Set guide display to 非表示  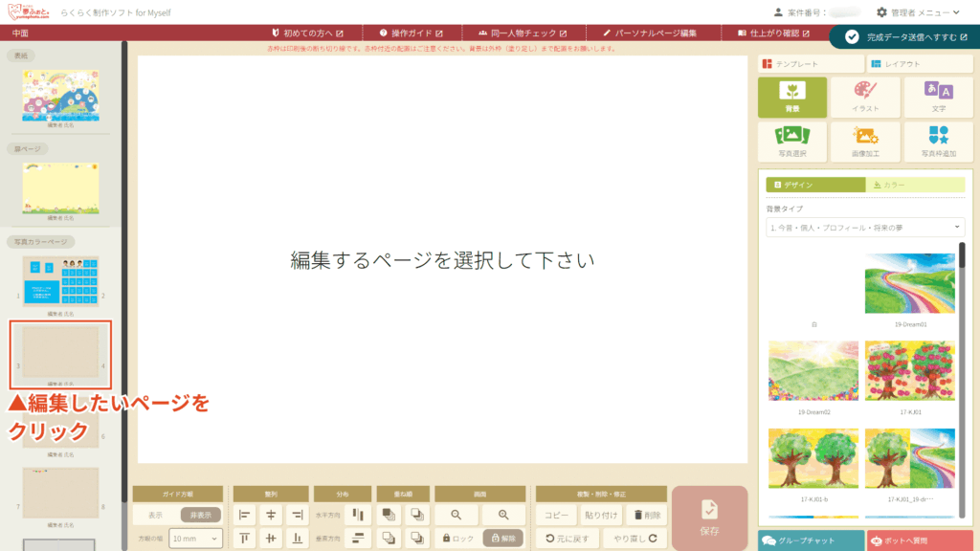click(201, 515)
